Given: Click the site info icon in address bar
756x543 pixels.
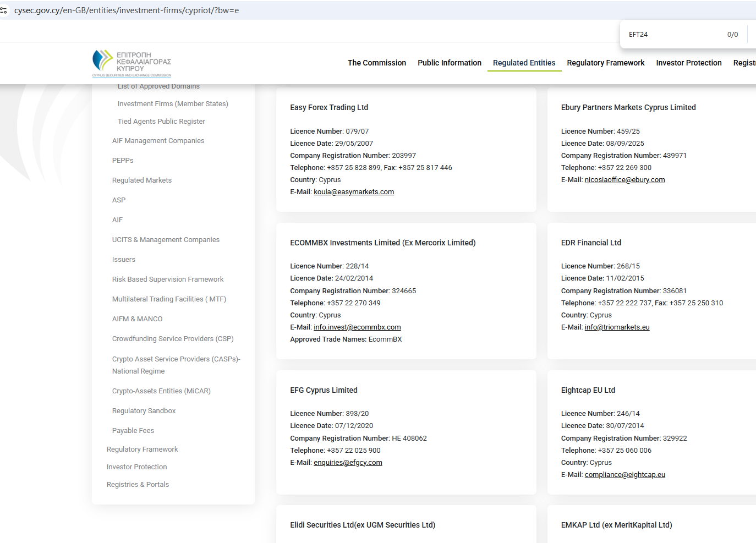Looking at the screenshot, I should 3,10.
